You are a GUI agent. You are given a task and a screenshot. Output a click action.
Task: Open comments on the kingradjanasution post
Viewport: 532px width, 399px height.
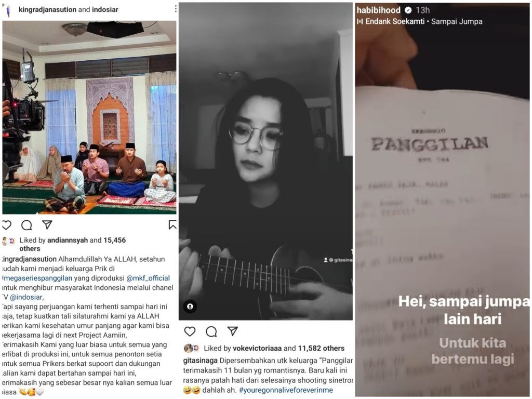tap(26, 225)
